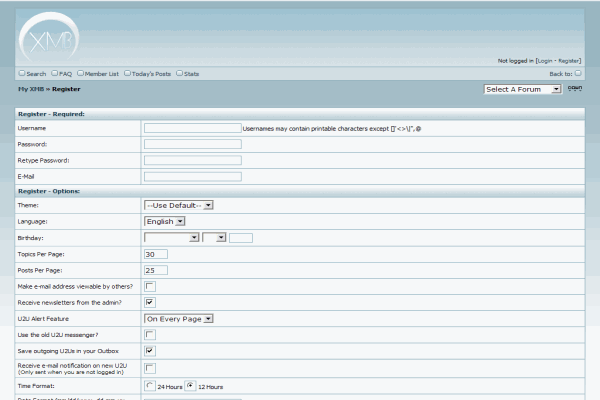Click the Stats nav icon
The width and height of the screenshot is (600, 400).
pos(179,73)
